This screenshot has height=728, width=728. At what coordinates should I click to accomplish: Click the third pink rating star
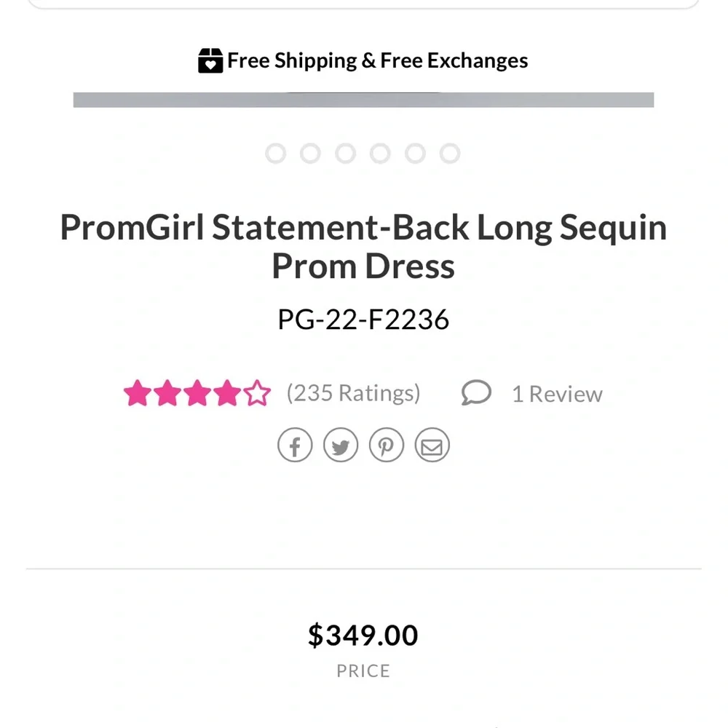(197, 393)
